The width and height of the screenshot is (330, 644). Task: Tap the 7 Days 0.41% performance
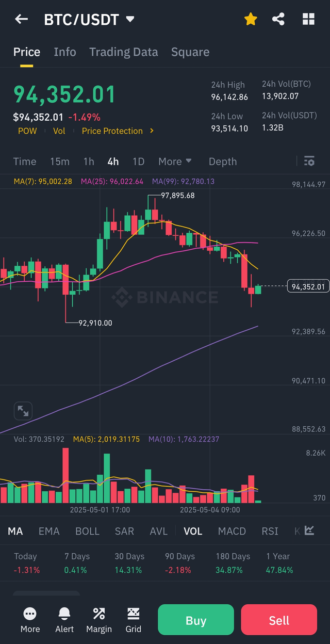point(77,563)
